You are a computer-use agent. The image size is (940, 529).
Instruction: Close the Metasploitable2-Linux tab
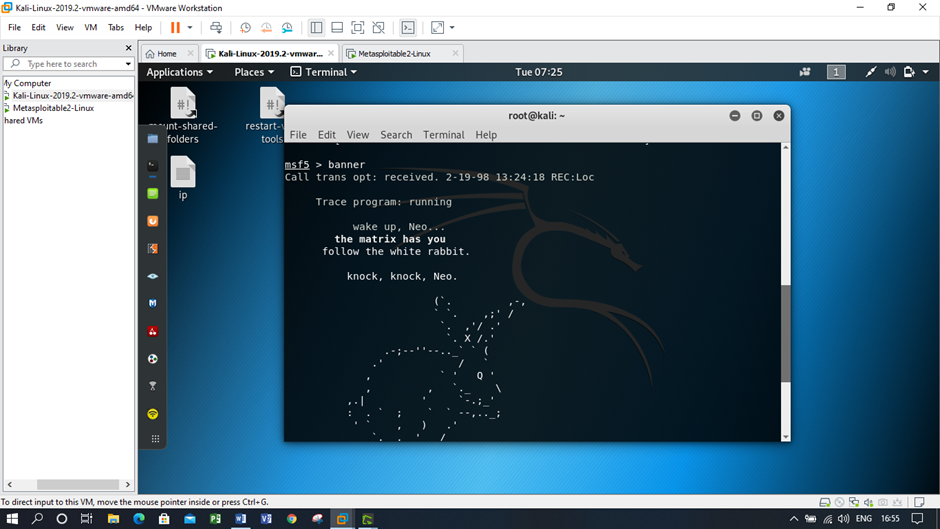(x=455, y=53)
